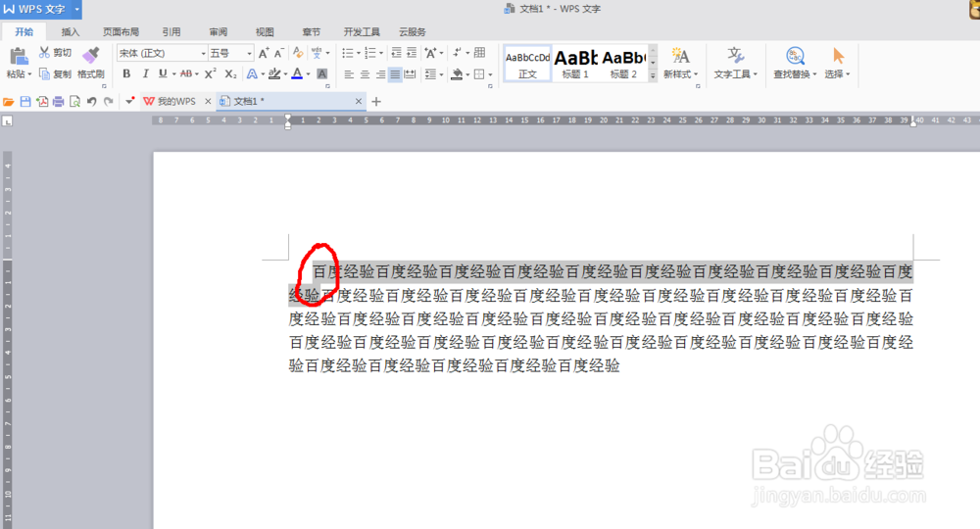Apply superscript X² formatting
Screen dimensions: 980x529
coord(211,73)
